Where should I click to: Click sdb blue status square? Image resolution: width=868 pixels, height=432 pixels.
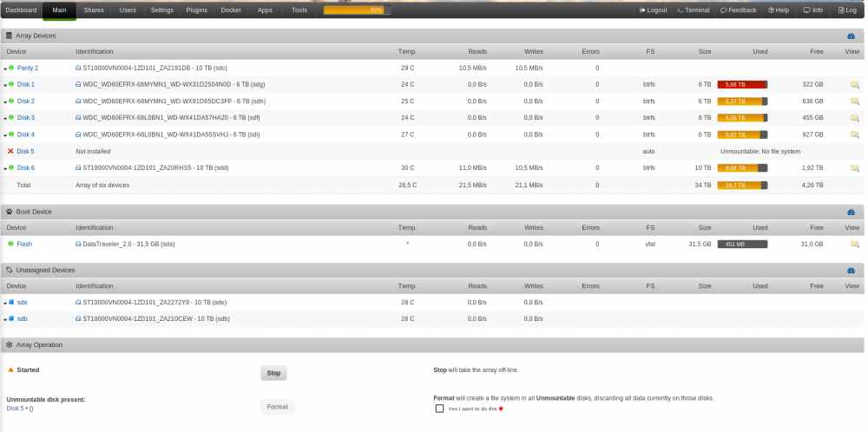[11, 318]
